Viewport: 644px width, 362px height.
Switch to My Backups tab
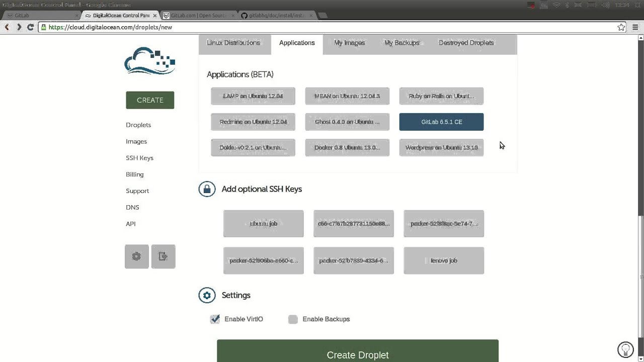pyautogui.click(x=401, y=43)
